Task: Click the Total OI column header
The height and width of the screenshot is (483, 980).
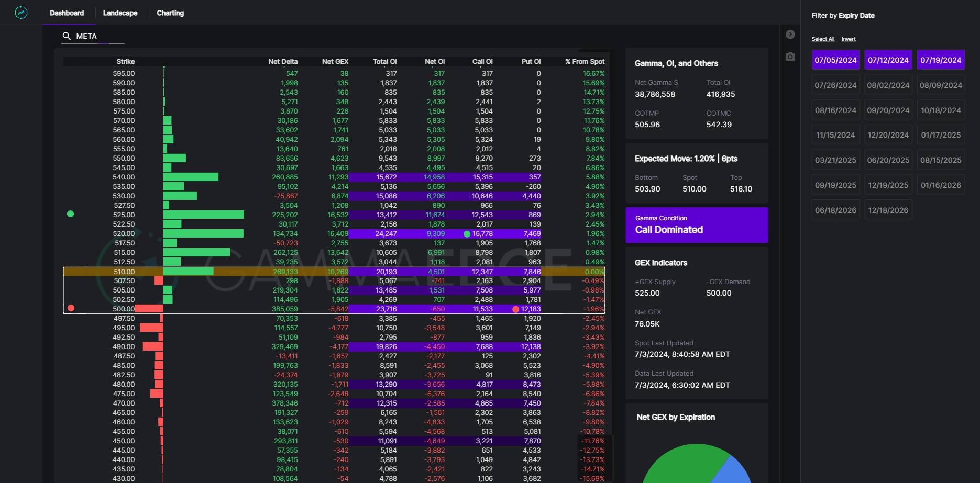Action: [384, 61]
